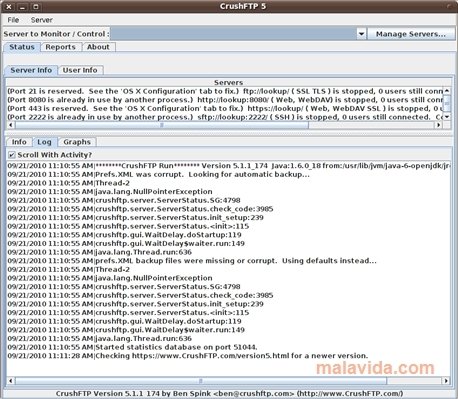This screenshot has width=458, height=399.
Task: Switch to the Status tab
Action: point(22,47)
